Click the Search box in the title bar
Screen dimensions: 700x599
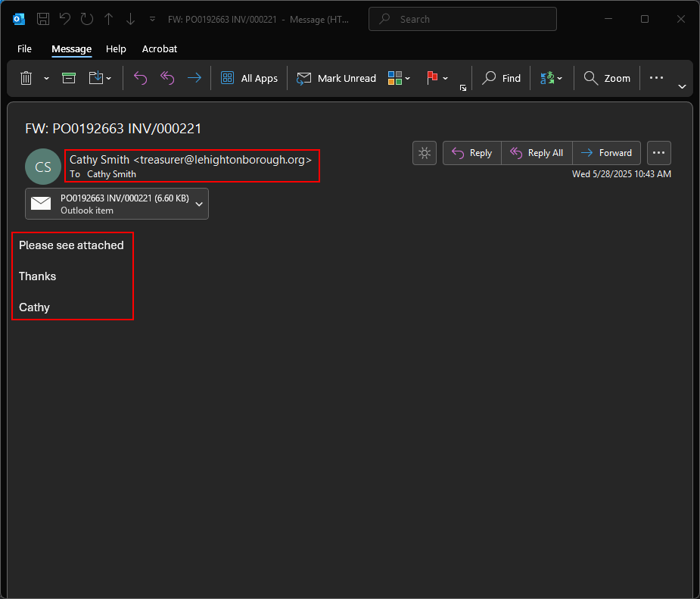click(x=462, y=19)
